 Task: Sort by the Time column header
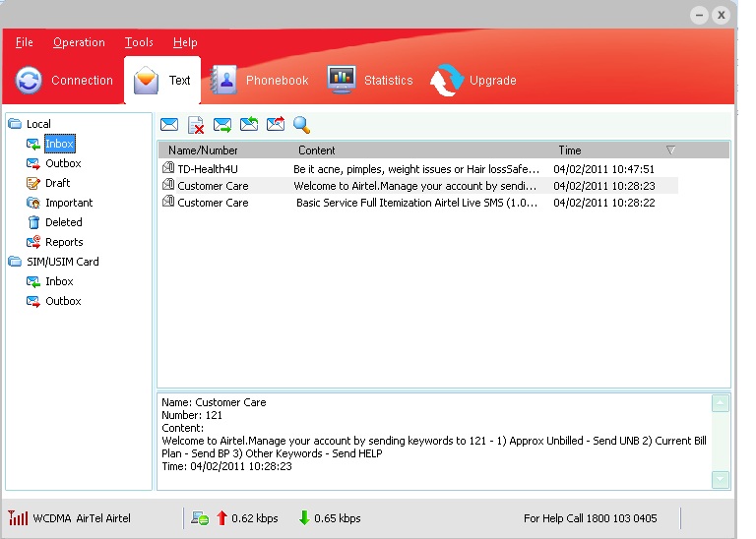pos(570,150)
